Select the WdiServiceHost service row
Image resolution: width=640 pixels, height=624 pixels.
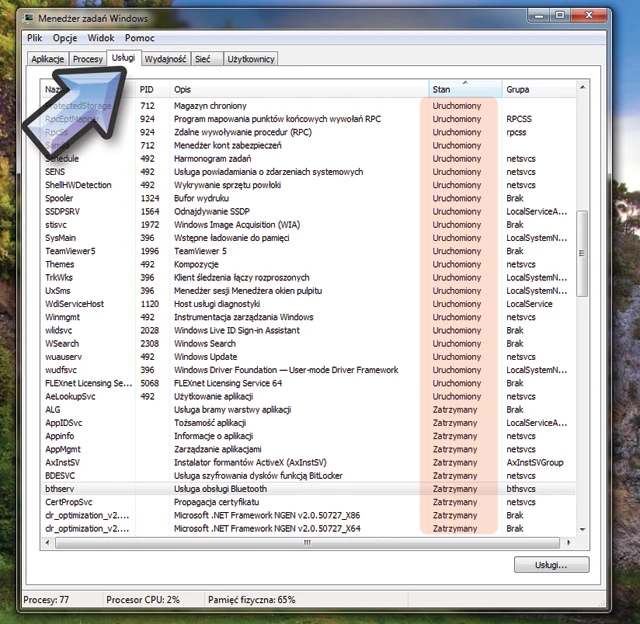(x=308, y=304)
